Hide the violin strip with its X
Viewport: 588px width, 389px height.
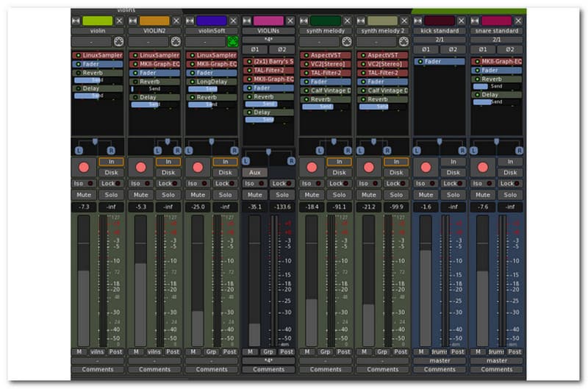tap(119, 21)
